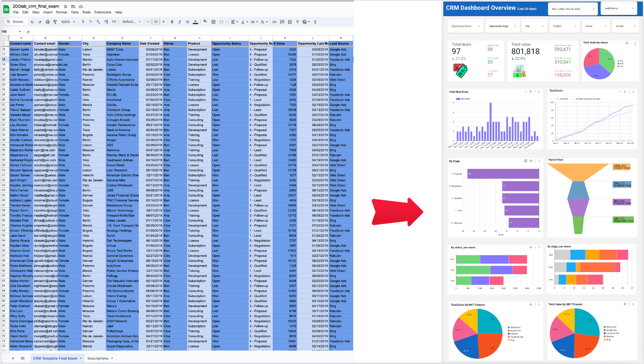Open the Gender dashboard filter
The height and width of the screenshot is (364, 644).
click(x=626, y=26)
